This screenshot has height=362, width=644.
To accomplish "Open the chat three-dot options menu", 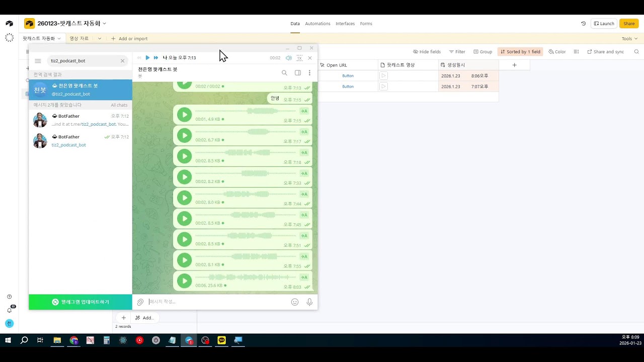I will (309, 73).
